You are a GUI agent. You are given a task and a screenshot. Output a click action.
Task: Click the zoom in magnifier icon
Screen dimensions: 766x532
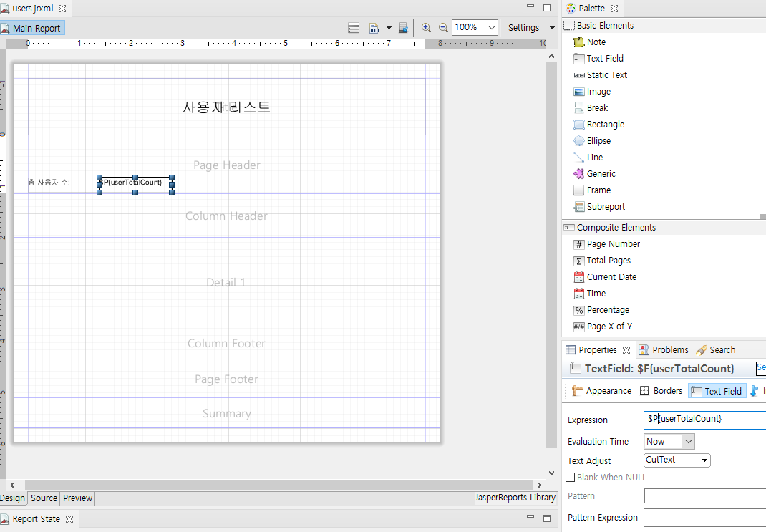click(426, 28)
